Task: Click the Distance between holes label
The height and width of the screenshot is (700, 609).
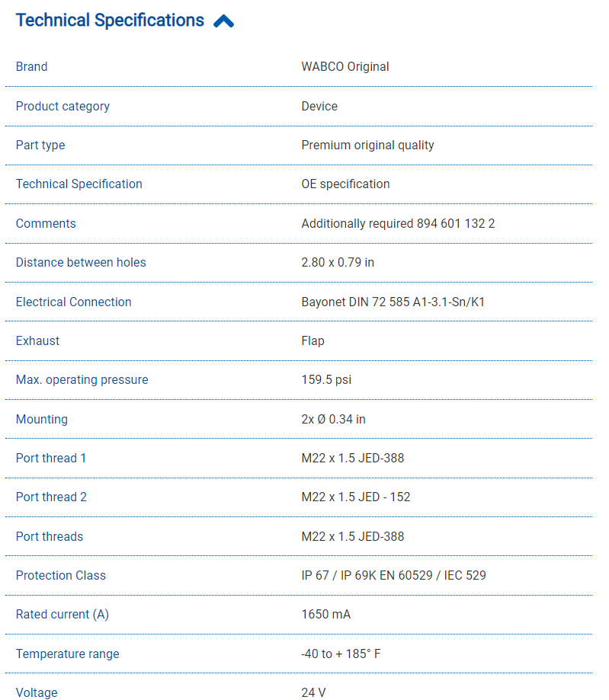Action: coord(81,263)
